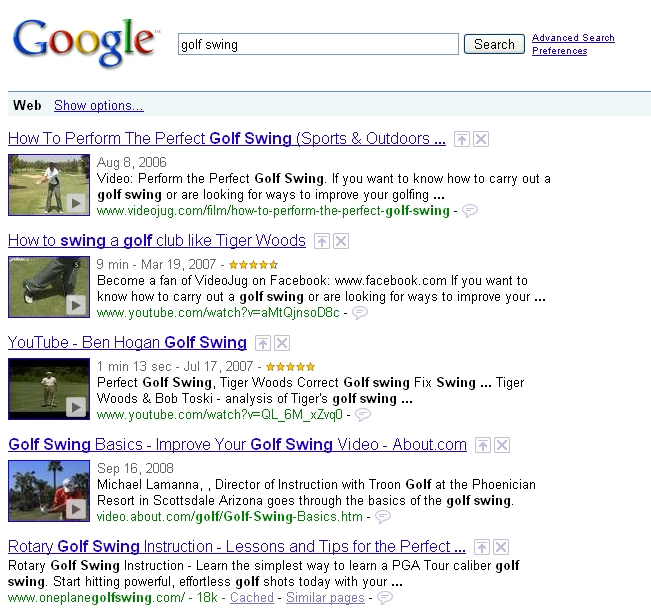Viewport: 651px width, 610px height.
Task: Open Advanced Search link
Action: pos(573,38)
